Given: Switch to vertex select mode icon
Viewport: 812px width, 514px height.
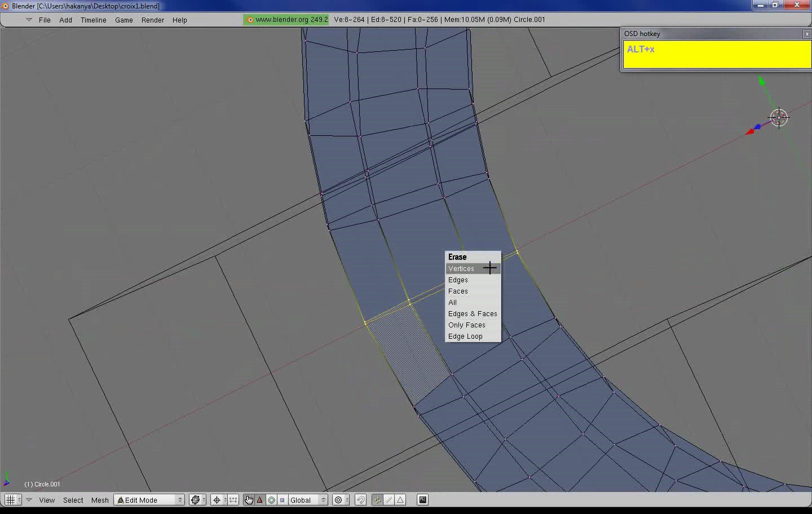Looking at the screenshot, I should (x=377, y=500).
